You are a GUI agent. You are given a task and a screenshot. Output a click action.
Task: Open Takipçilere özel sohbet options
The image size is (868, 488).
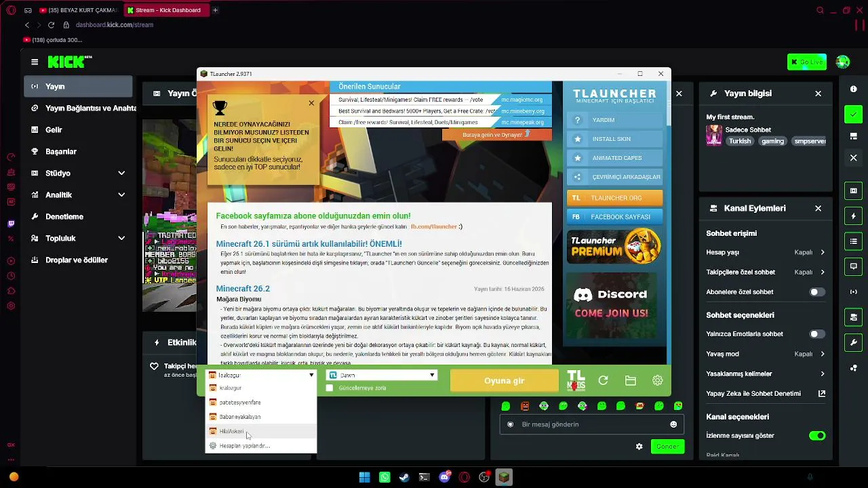point(766,272)
